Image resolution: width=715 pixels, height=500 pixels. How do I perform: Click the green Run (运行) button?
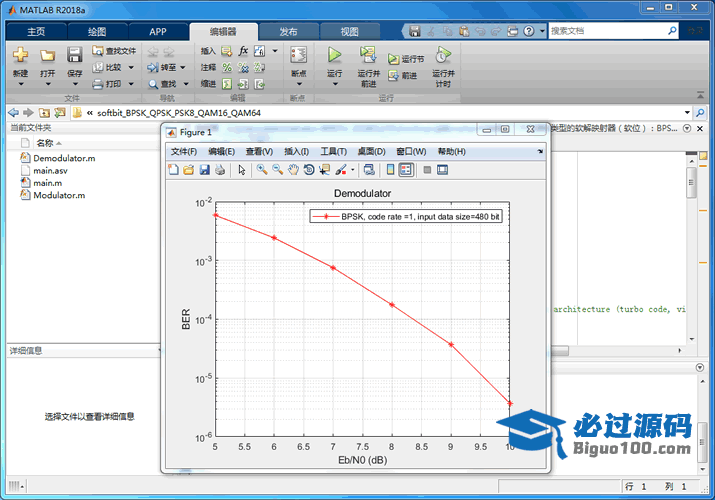pyautogui.click(x=334, y=55)
